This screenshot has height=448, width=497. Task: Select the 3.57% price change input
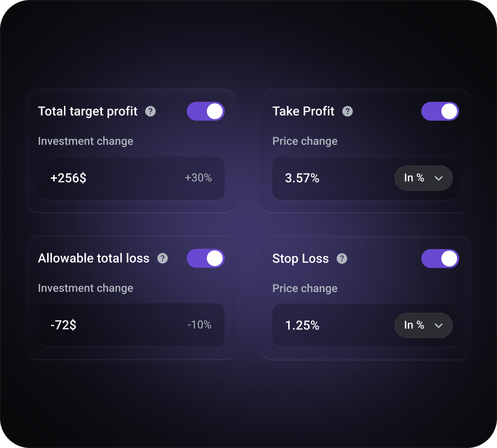click(x=327, y=178)
